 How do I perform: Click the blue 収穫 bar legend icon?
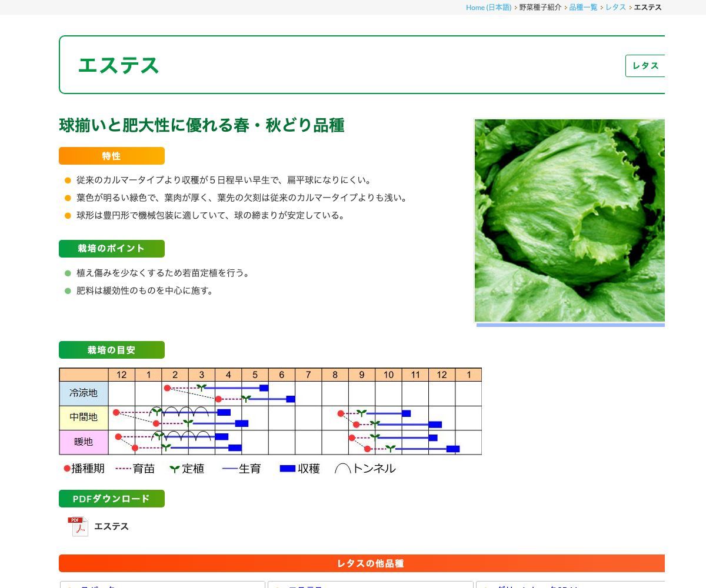(288, 468)
